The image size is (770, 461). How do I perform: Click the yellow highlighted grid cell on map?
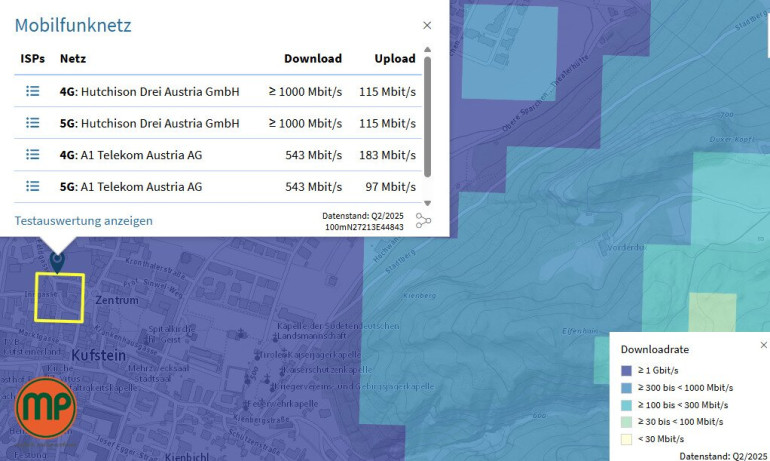(59, 298)
